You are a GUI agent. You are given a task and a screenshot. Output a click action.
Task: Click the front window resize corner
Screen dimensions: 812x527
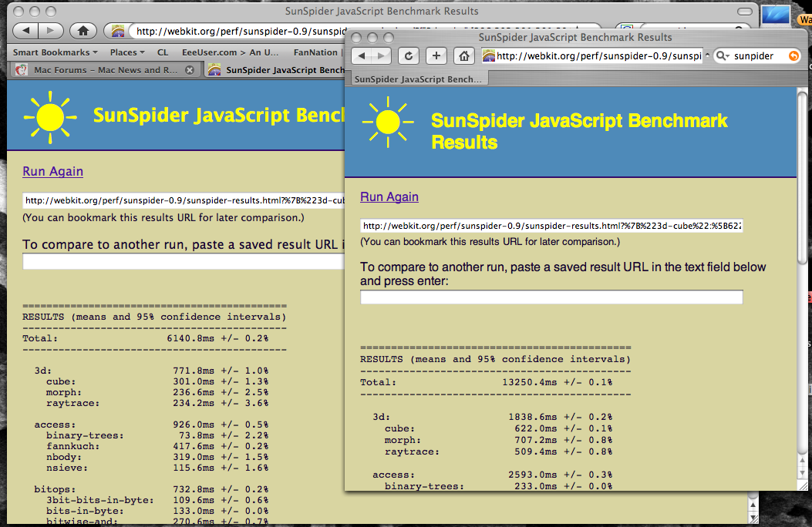click(803, 485)
